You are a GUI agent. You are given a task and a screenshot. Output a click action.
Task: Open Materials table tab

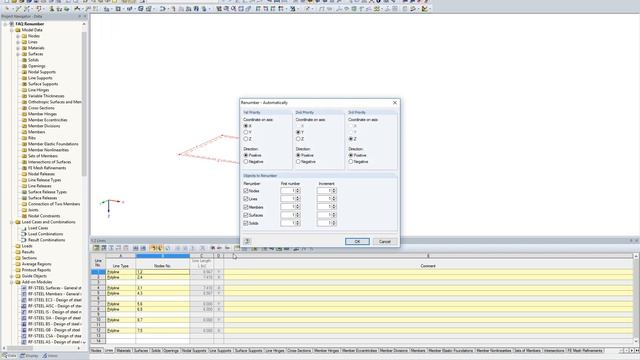[123, 351]
